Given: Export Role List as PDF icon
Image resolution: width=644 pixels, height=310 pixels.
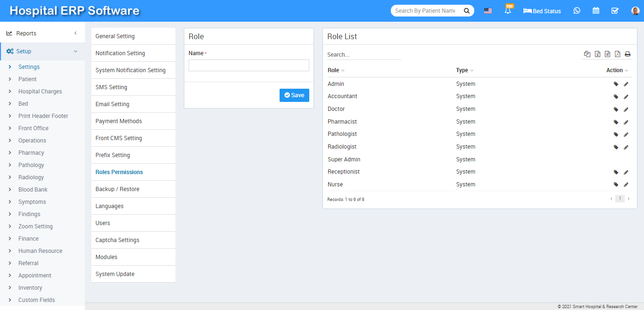Looking at the screenshot, I should coord(618,54).
